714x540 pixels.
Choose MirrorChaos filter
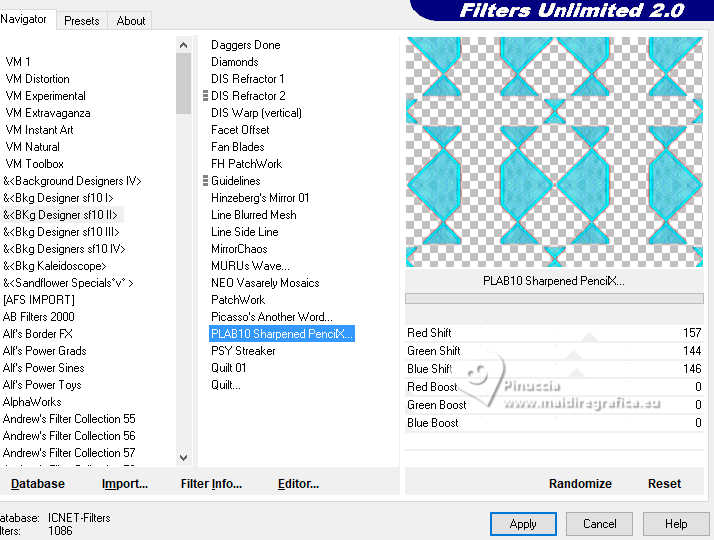click(239, 249)
